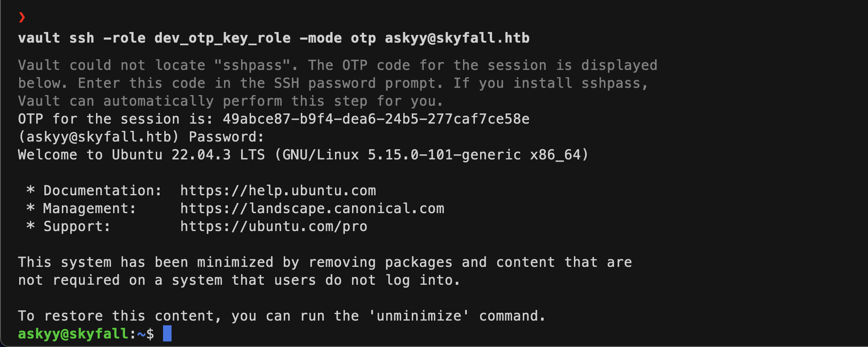
Task: Select the OTP code 49abce87-b9f4-dea6-24b5-277caf7ce58e
Action: tap(376, 119)
